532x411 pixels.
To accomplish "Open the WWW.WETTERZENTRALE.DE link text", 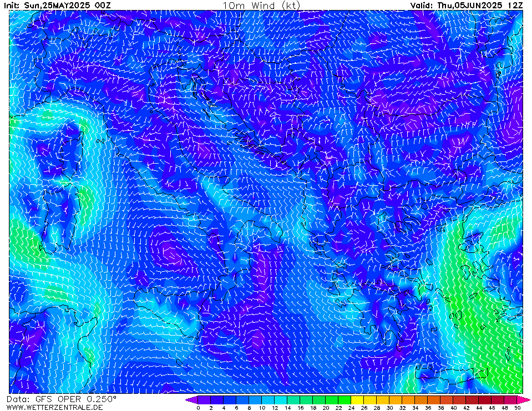I will pos(54,407).
